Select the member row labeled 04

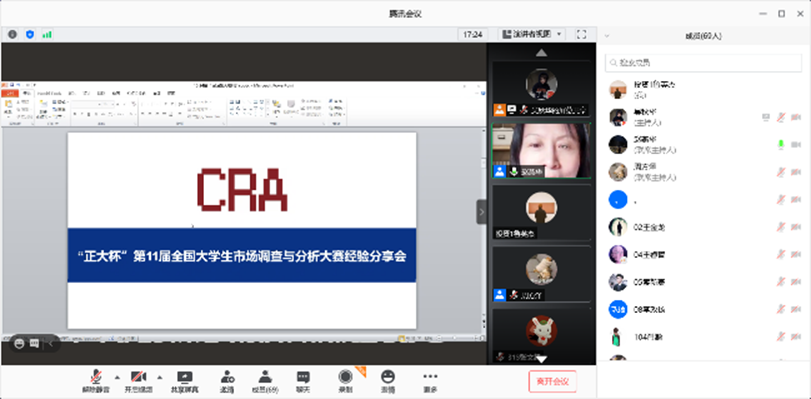[x=703, y=254]
